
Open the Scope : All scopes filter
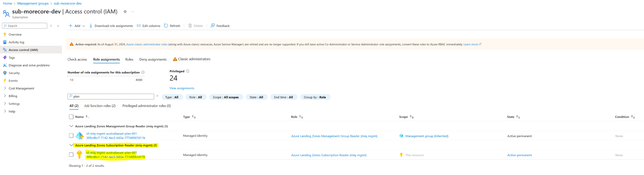click(226, 97)
